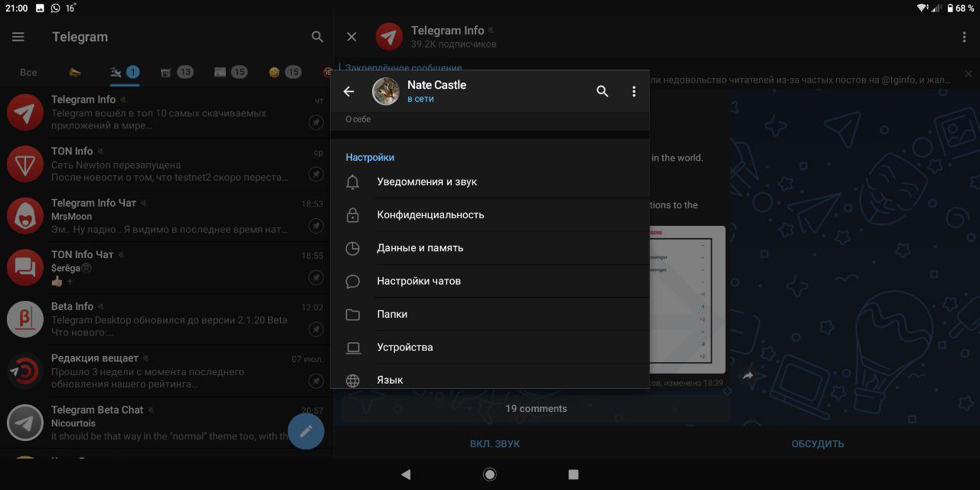The width and height of the screenshot is (980, 490).
Task: Close the Telegram Info chat panel
Action: (x=351, y=37)
